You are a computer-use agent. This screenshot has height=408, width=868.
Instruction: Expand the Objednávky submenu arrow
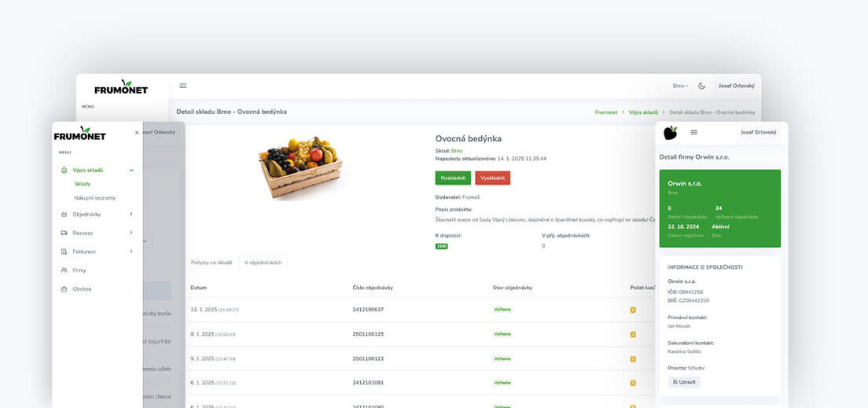[131, 214]
